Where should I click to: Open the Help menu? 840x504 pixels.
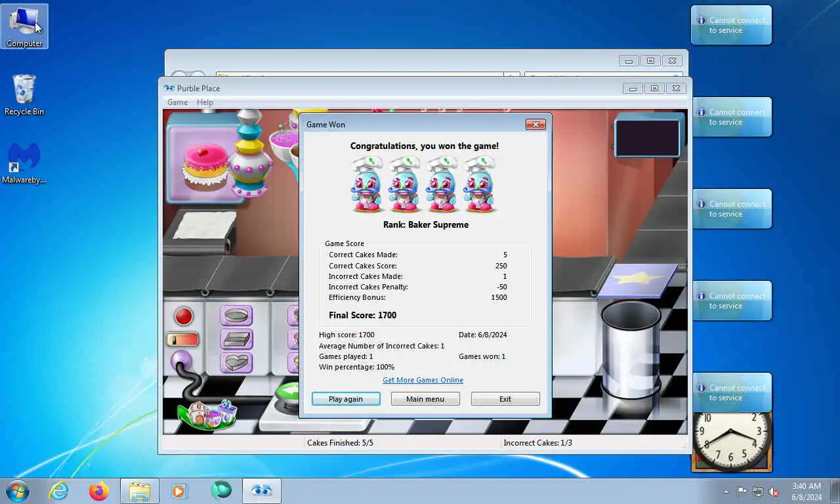click(205, 102)
